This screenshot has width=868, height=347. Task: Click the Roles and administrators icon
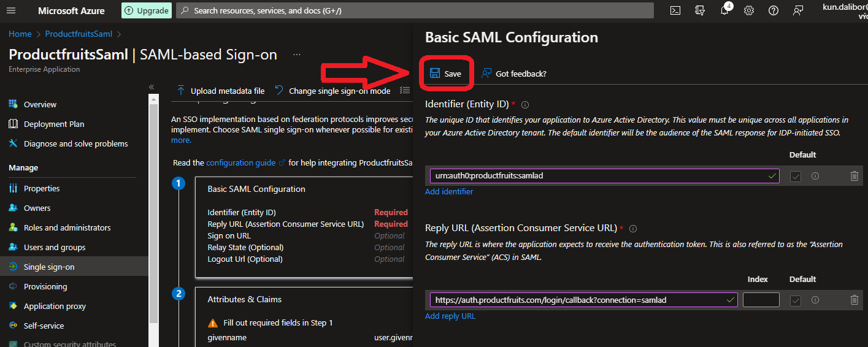tap(13, 227)
